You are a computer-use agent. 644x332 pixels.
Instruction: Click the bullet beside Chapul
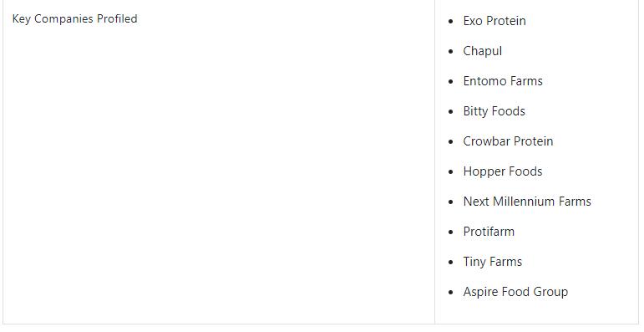[451, 51]
